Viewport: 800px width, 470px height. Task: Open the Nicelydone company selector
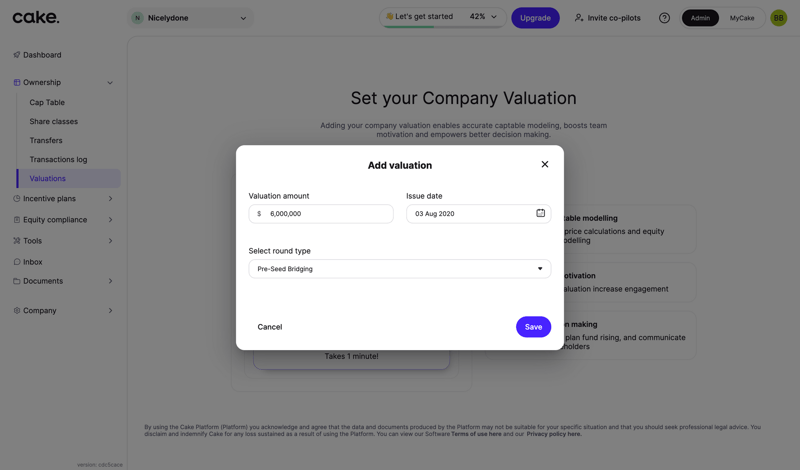(190, 18)
